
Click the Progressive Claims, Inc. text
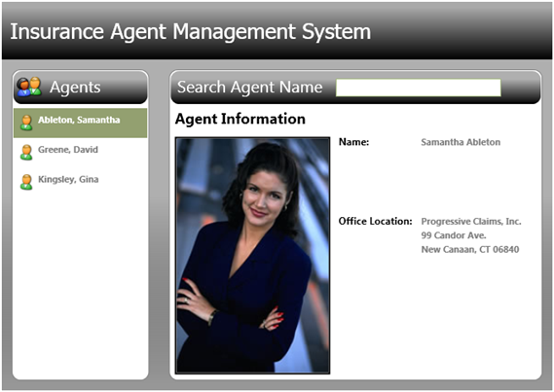(x=471, y=221)
